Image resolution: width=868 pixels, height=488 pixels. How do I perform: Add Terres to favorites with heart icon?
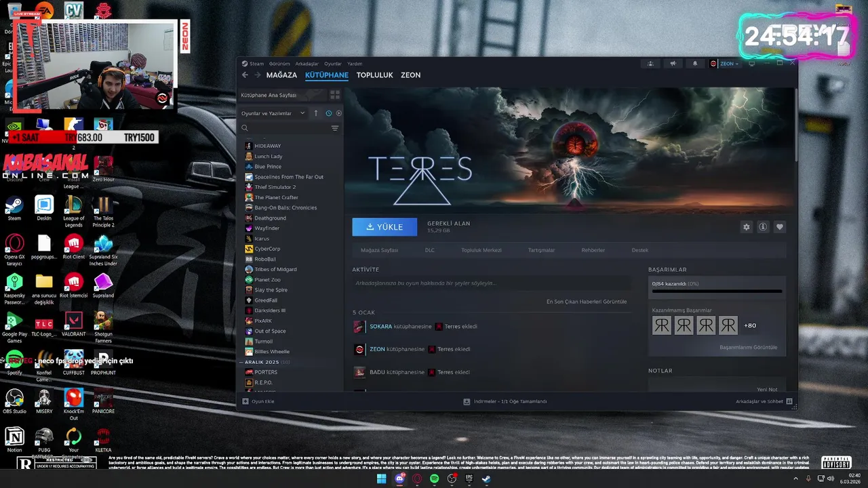[x=780, y=227]
